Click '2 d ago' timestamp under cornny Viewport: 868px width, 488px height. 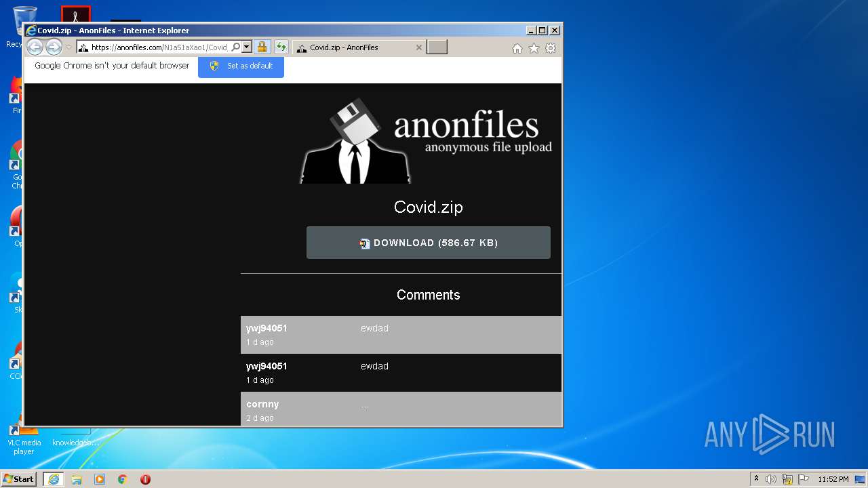(260, 418)
